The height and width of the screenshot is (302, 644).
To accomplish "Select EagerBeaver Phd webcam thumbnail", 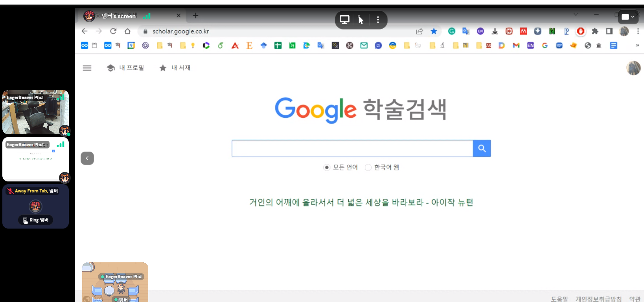I will pos(36,112).
